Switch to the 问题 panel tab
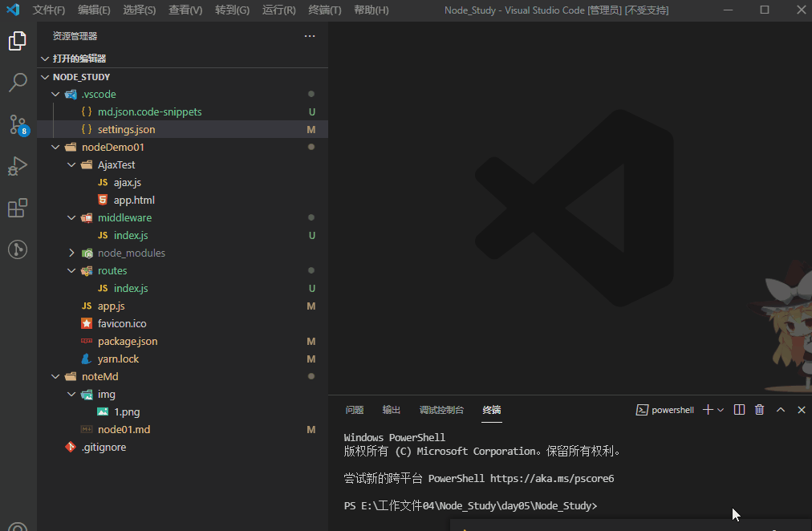The width and height of the screenshot is (812, 531). point(354,410)
